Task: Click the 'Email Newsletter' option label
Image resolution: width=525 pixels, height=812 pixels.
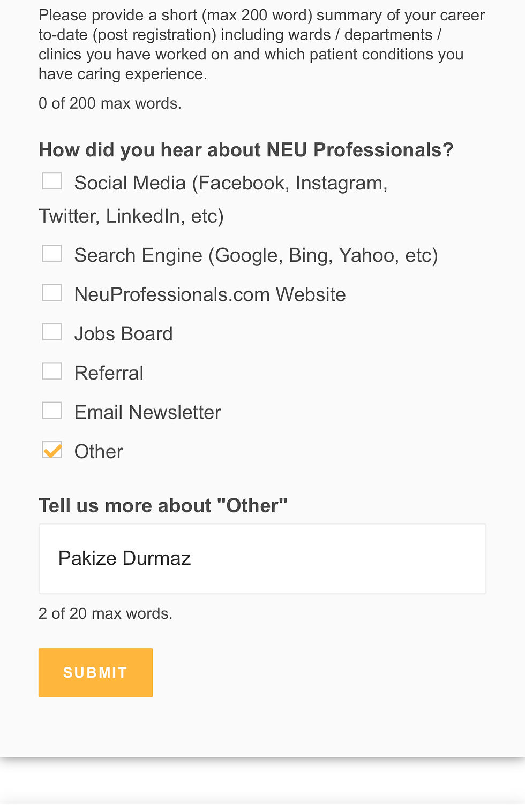Action: [x=147, y=412]
